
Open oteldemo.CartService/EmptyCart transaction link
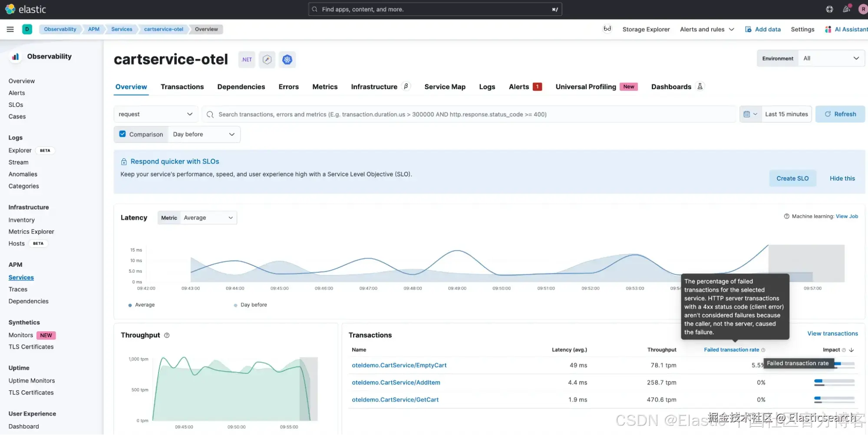click(x=399, y=365)
